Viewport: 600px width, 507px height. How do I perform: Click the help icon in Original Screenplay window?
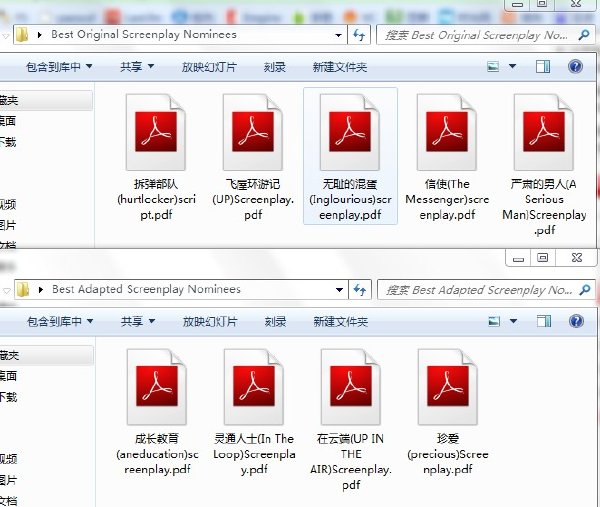[x=576, y=67]
